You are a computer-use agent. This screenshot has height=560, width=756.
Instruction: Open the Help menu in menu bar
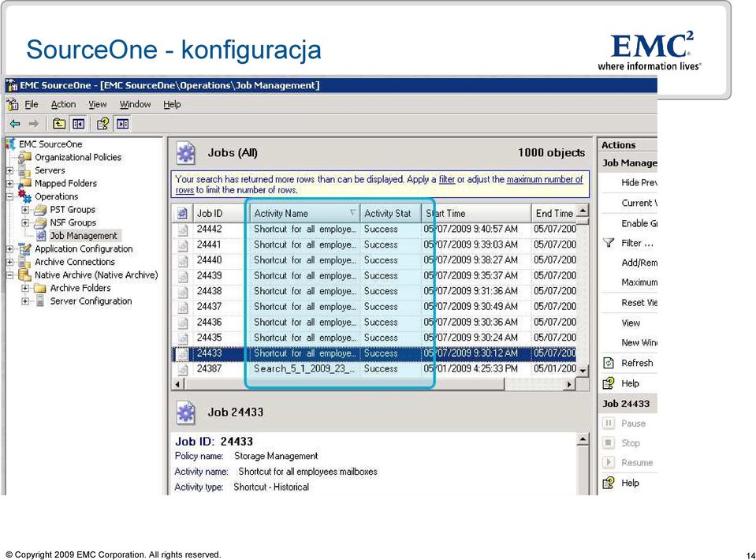tap(172, 104)
